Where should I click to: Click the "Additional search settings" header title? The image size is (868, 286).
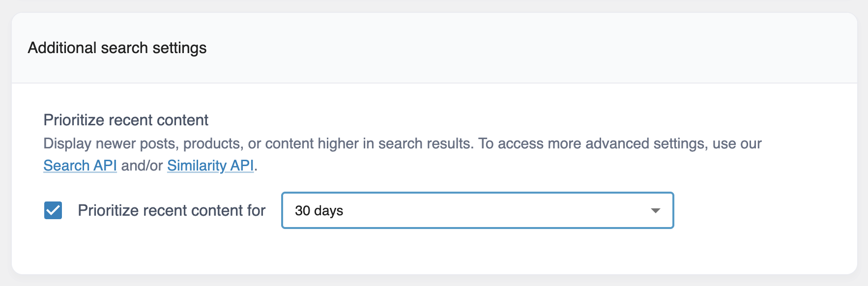[x=117, y=48]
